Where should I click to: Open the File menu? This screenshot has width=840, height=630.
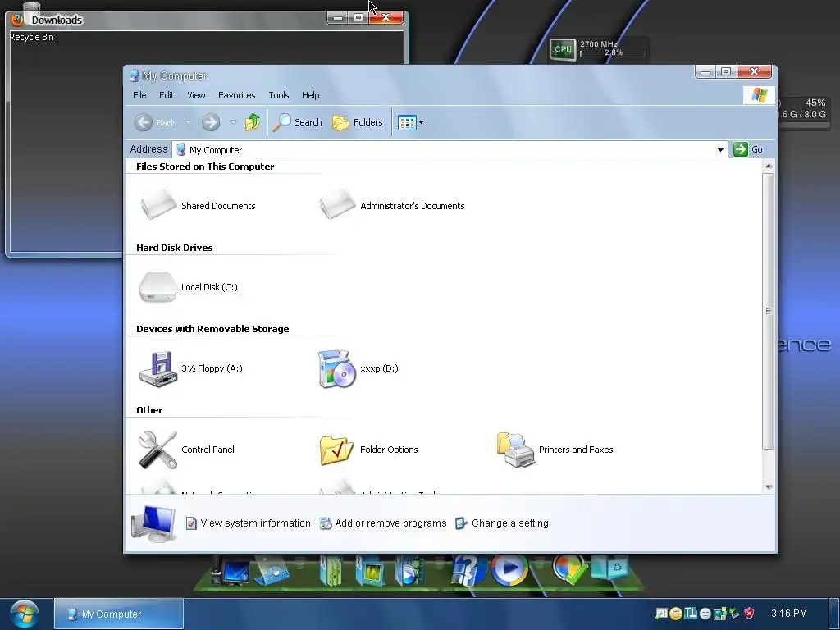click(x=139, y=95)
